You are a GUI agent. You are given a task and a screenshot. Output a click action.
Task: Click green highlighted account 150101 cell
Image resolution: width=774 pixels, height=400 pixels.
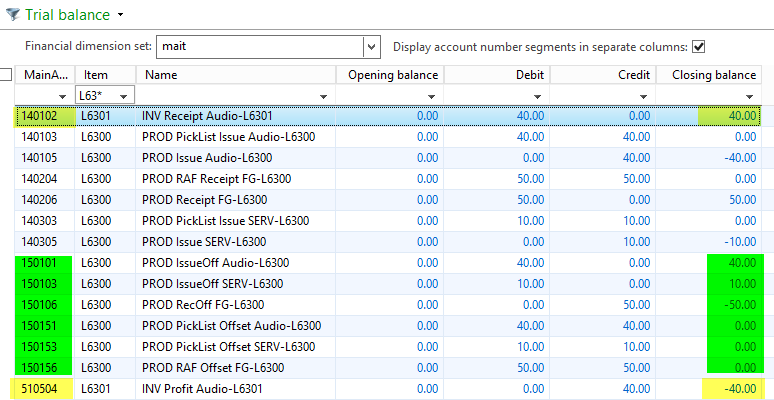pos(44,262)
